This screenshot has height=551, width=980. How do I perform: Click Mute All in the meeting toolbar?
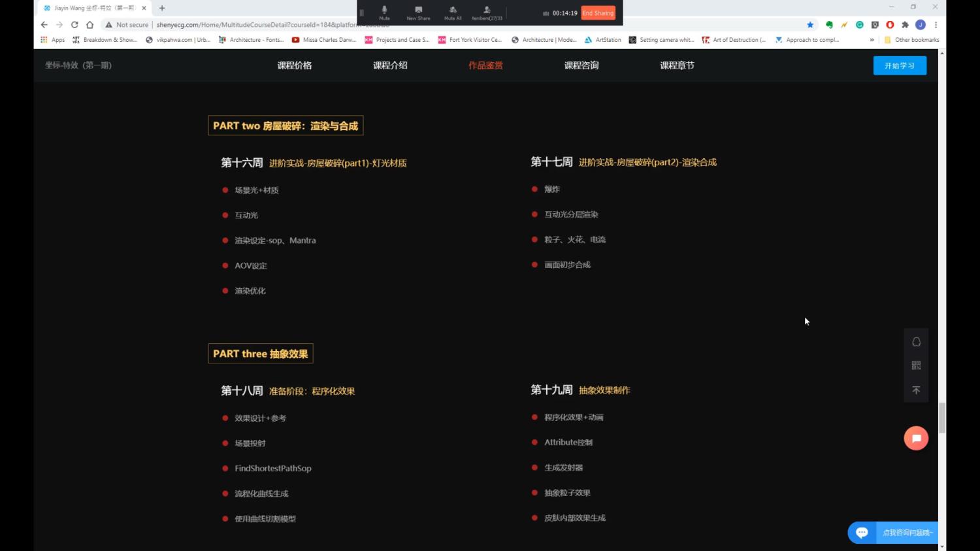coord(453,12)
